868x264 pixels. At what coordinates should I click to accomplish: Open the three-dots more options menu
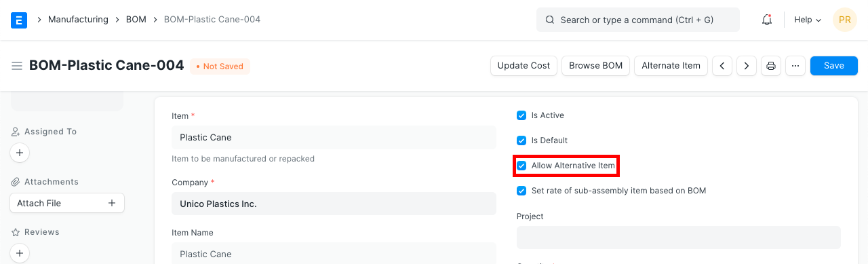pyautogui.click(x=795, y=66)
